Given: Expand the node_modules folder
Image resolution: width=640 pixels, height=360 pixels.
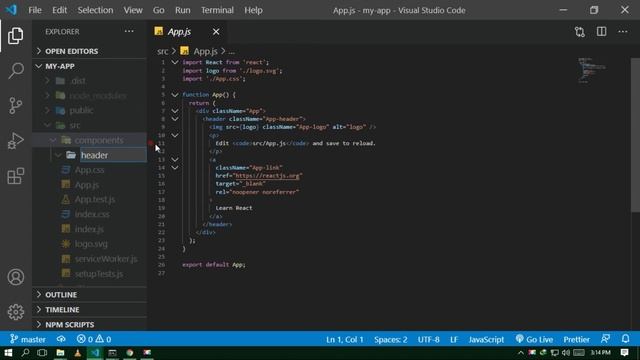Looking at the screenshot, I should click(x=90, y=96).
